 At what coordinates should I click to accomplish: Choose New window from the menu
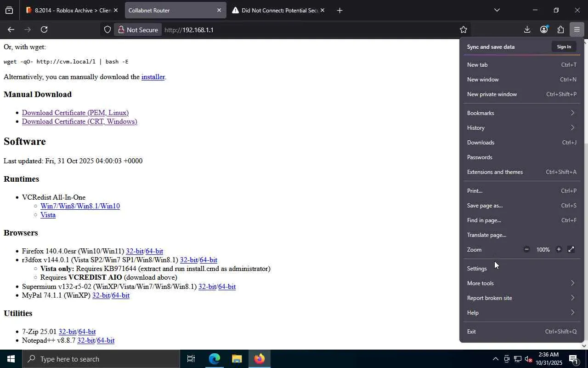[521, 79]
